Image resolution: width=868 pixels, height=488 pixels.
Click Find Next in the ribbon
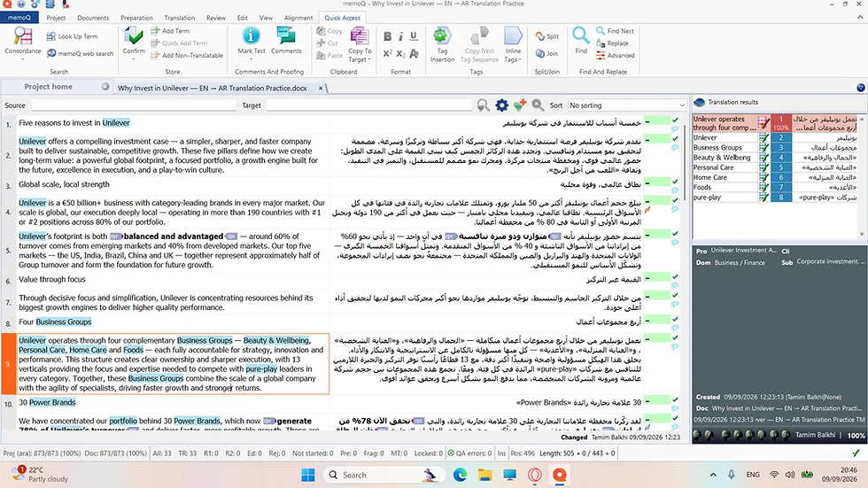[x=615, y=31]
